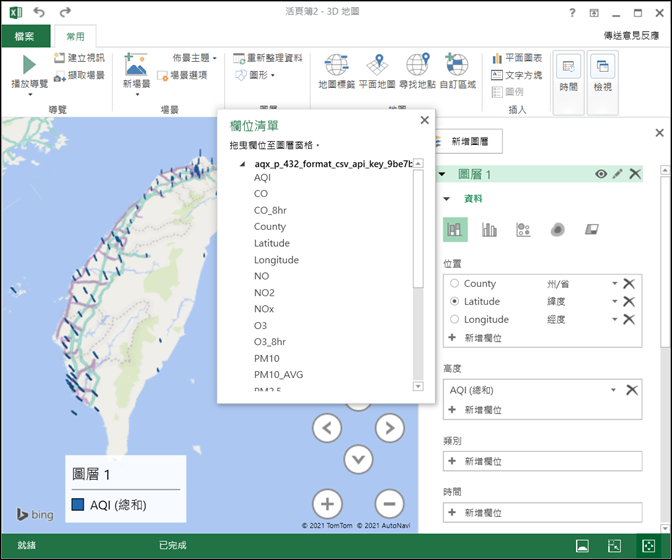
Task: Click the Play Tour (播放導覽) icon
Action: pyautogui.click(x=29, y=65)
